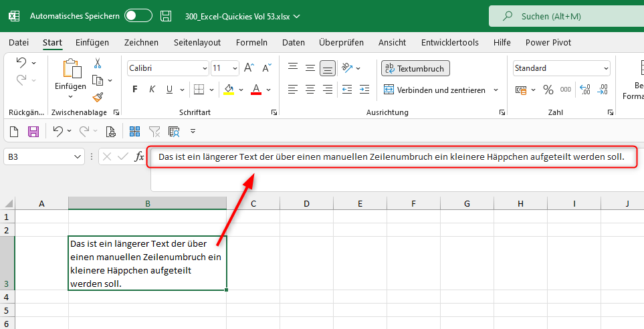Screen dimensions: 644x329
Task: Click Verbinden und zentrieren
Action: (x=435, y=90)
